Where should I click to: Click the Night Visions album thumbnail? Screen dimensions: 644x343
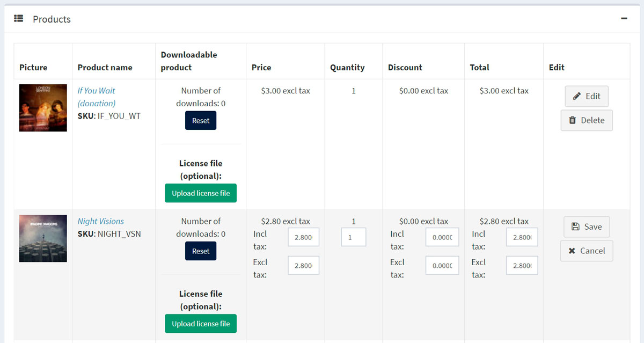click(43, 238)
